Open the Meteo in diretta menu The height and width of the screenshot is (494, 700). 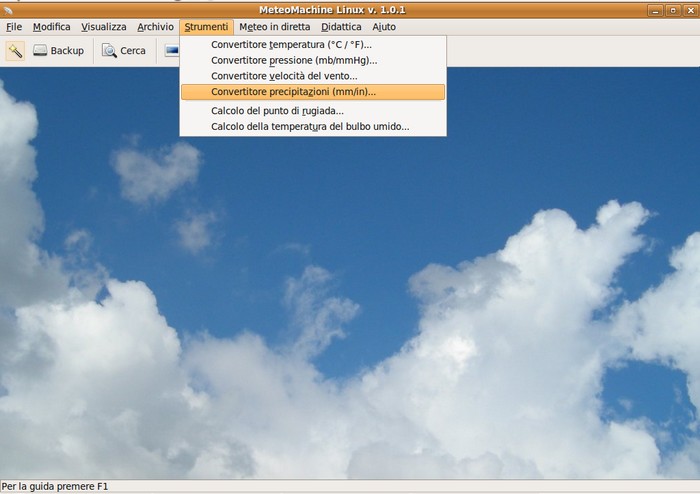(x=275, y=27)
